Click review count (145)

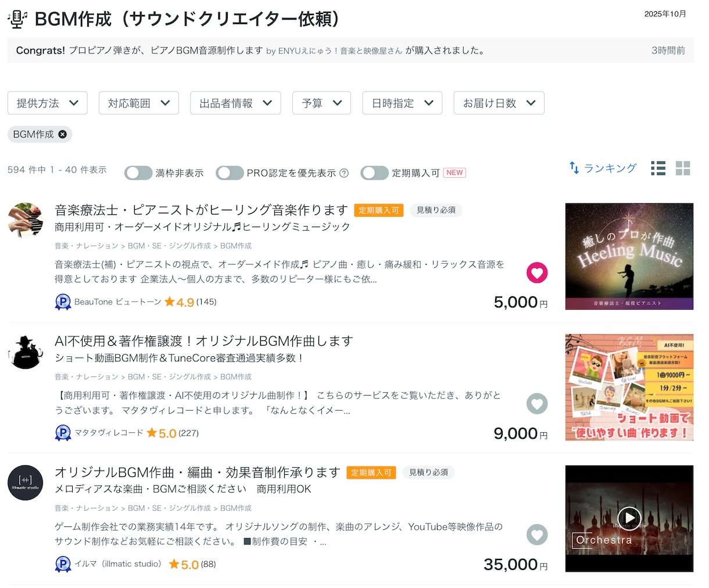click(206, 302)
